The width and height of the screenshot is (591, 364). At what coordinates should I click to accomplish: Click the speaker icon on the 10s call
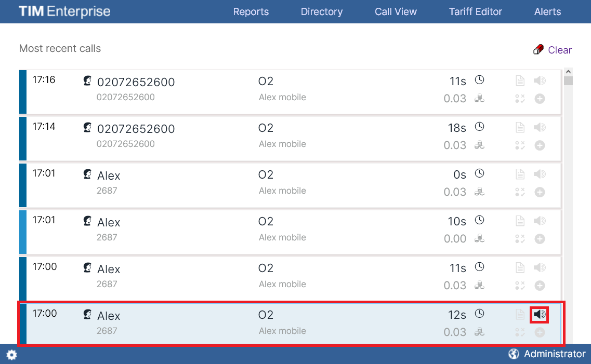click(x=540, y=221)
